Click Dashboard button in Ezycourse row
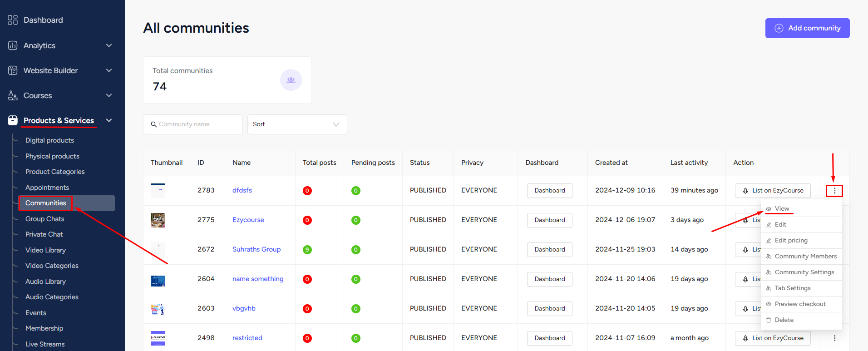 click(x=550, y=220)
